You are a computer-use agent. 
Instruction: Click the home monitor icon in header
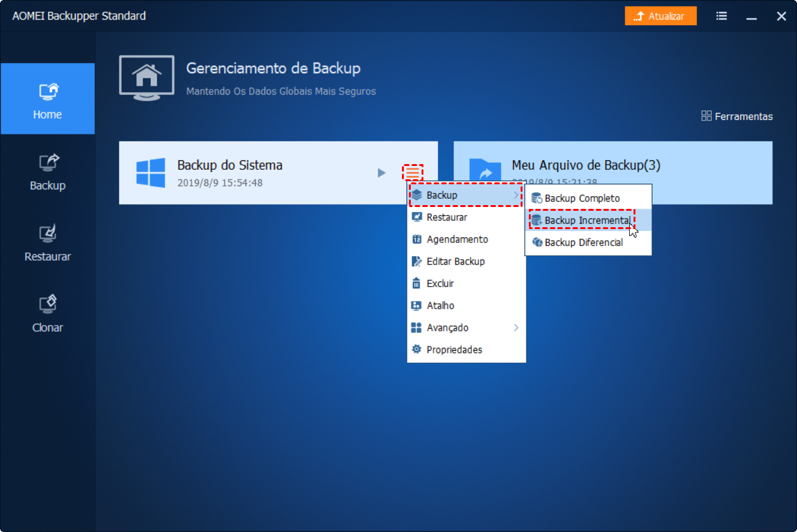[147, 78]
